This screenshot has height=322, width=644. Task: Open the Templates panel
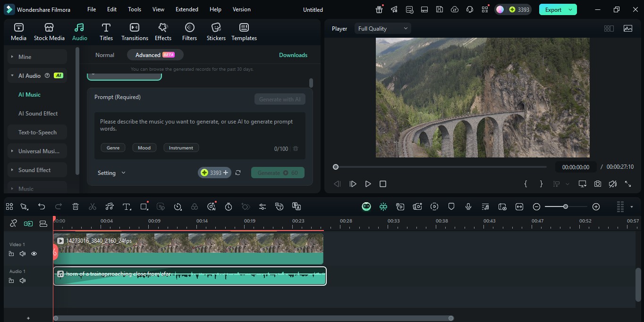[244, 32]
